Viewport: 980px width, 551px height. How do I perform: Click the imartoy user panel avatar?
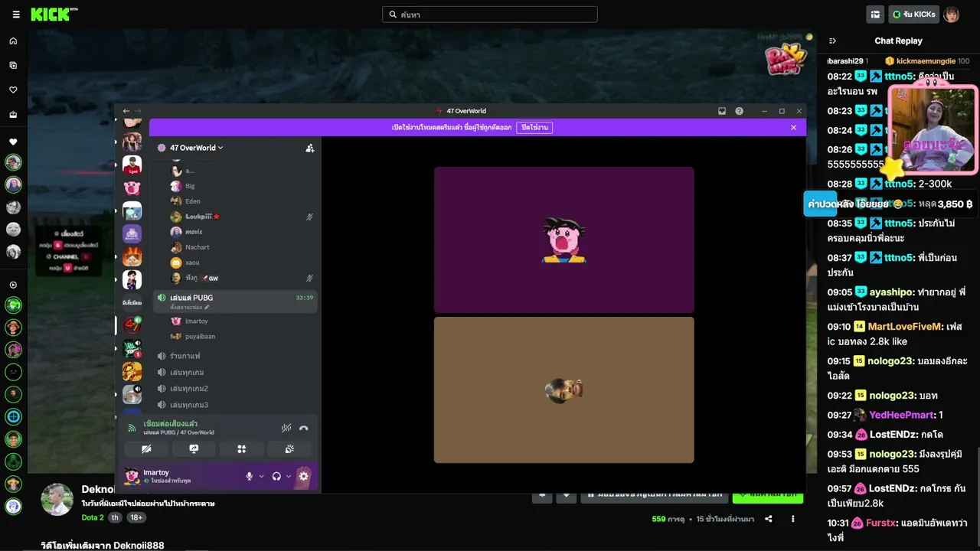click(132, 476)
